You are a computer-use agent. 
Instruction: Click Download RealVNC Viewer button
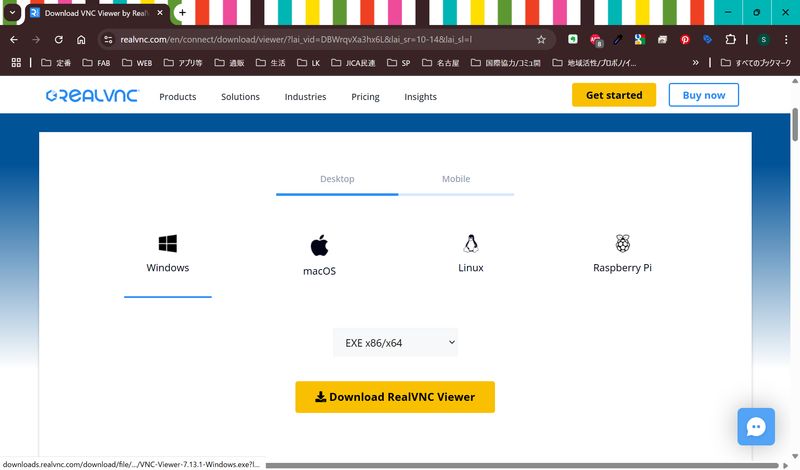pos(395,397)
